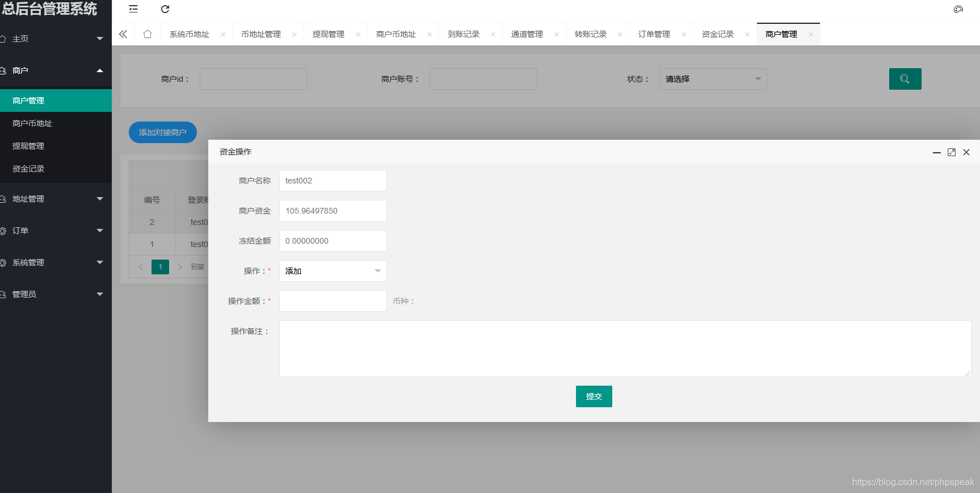Expand the 管理员 sidebar menu
This screenshot has width=980, height=493.
point(56,294)
